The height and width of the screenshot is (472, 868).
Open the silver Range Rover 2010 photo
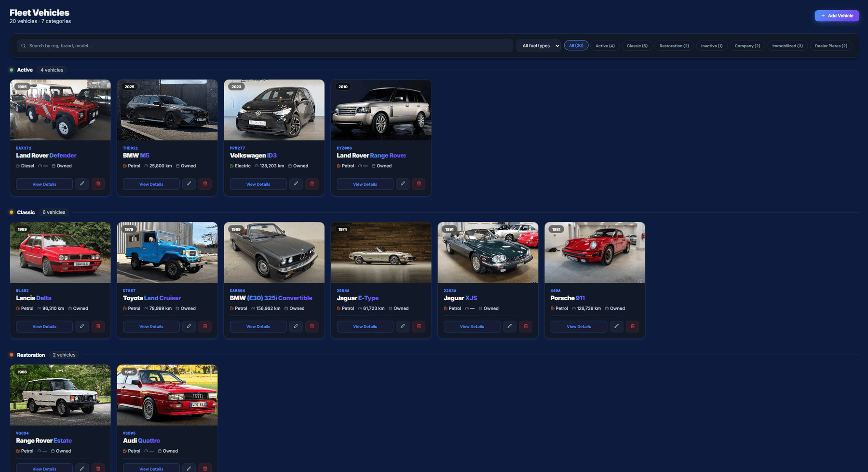pyautogui.click(x=381, y=110)
